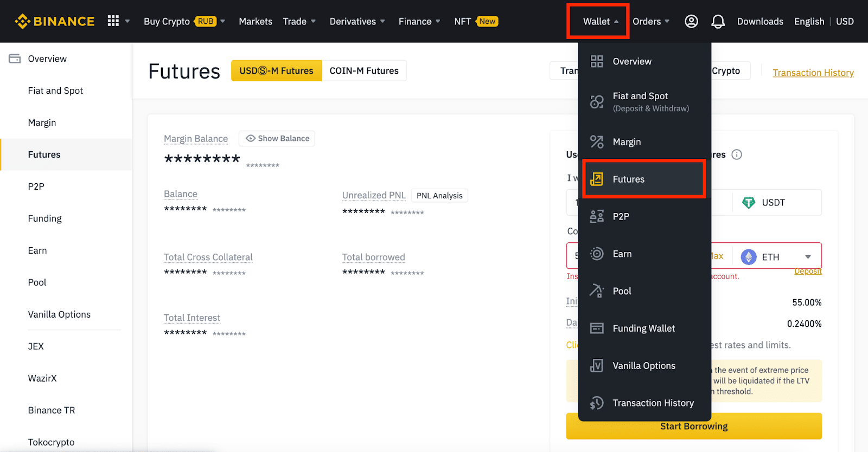
Task: Open JEX in left sidebar
Action: click(x=36, y=346)
